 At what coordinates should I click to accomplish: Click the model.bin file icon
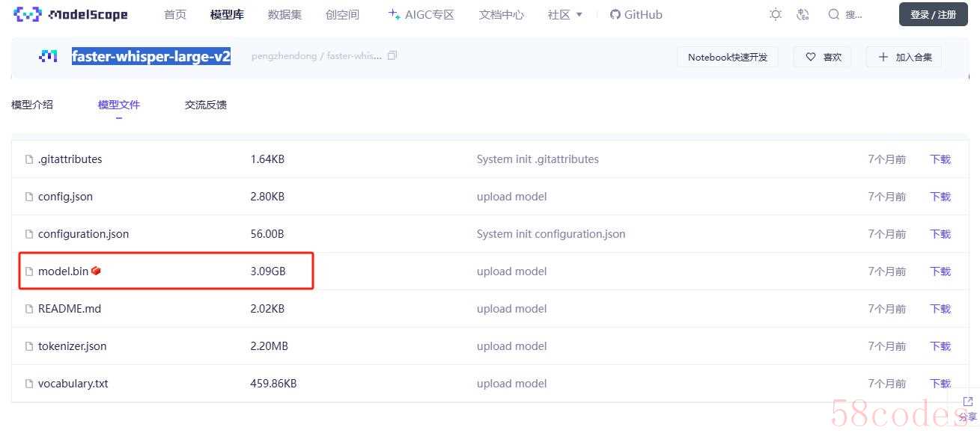[x=29, y=271]
